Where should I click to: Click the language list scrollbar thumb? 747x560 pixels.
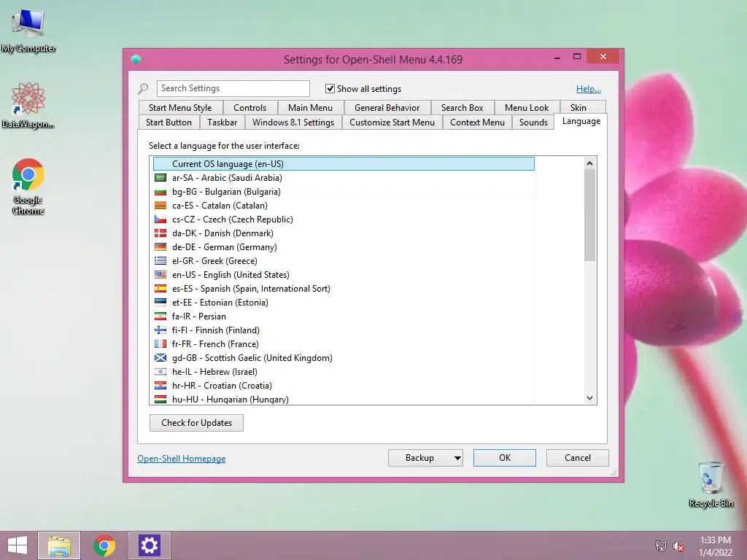point(589,215)
